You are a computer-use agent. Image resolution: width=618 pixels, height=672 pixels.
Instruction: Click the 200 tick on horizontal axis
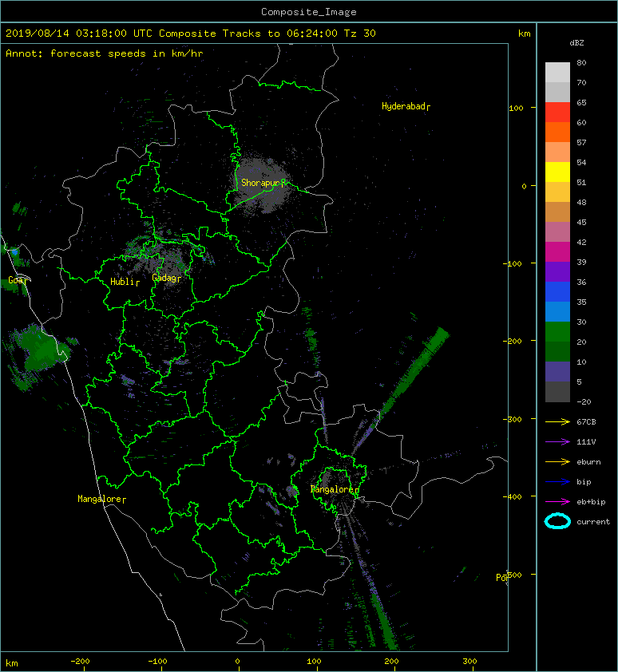click(x=391, y=662)
